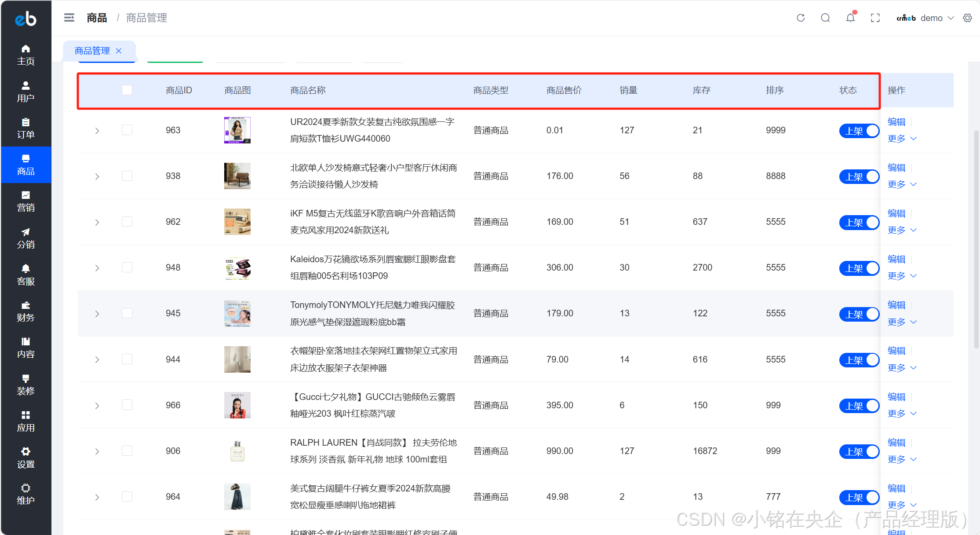Check the checkbox for product 938
980x535 pixels.
coord(127,176)
